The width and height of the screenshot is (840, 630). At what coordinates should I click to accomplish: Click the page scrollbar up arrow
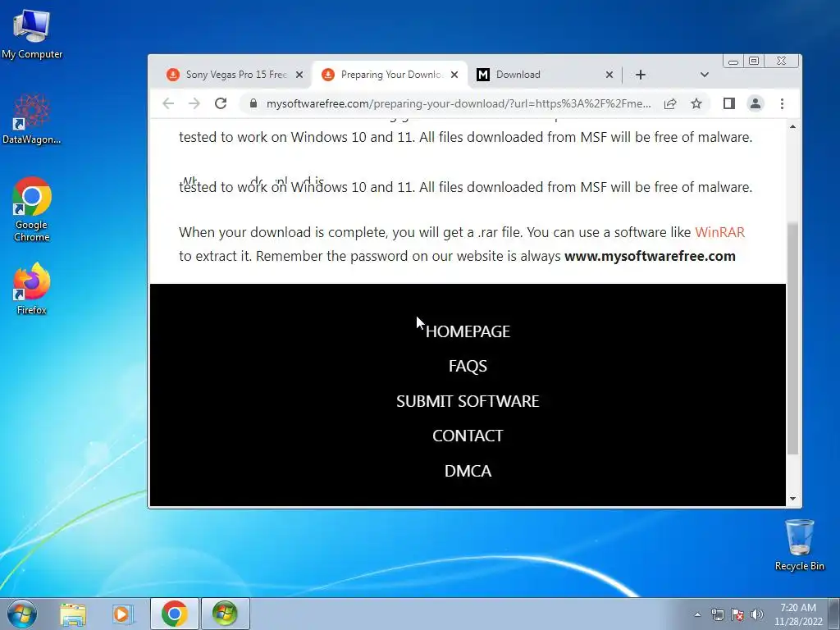point(793,126)
